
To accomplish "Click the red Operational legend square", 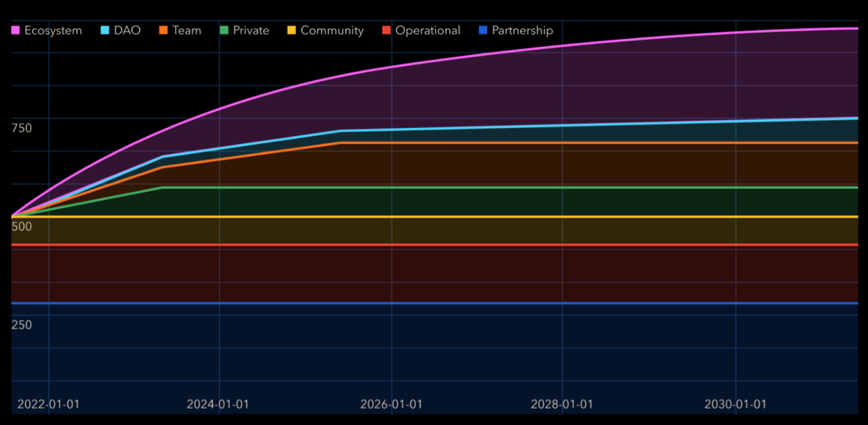I will (387, 30).
